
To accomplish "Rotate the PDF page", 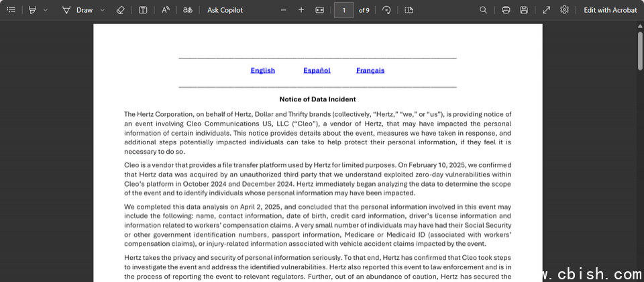I will 386,10.
